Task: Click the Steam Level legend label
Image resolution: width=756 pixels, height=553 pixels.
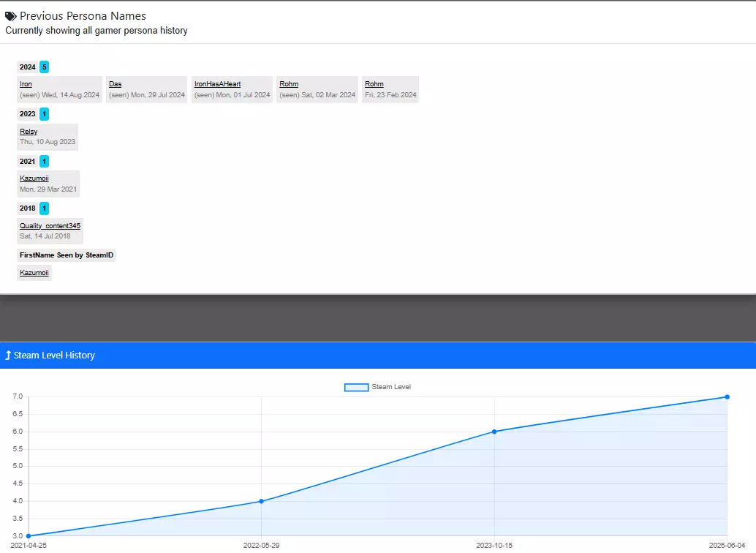Action: pos(391,387)
